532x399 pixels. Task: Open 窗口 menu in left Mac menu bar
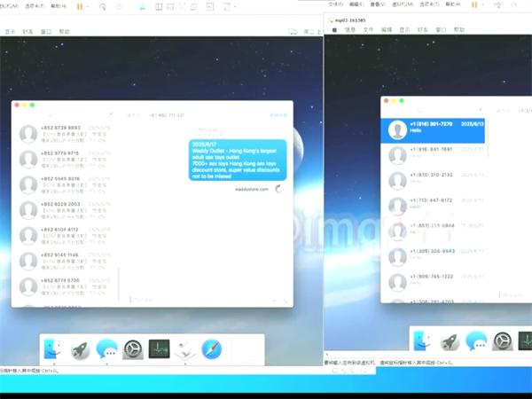tap(45, 31)
